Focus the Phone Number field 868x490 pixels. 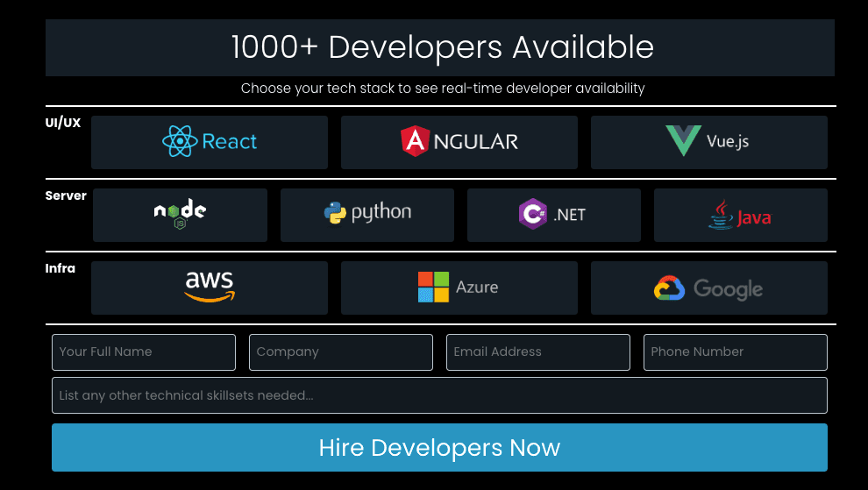[735, 352]
